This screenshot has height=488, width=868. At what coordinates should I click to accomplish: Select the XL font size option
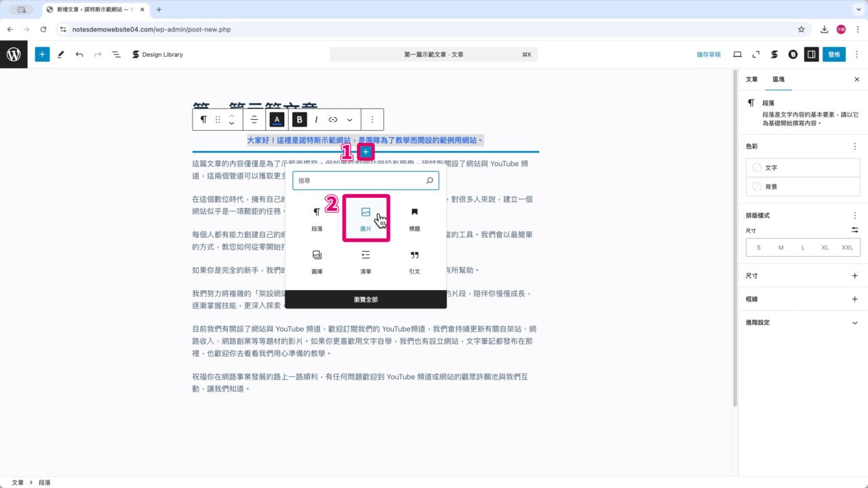click(825, 247)
